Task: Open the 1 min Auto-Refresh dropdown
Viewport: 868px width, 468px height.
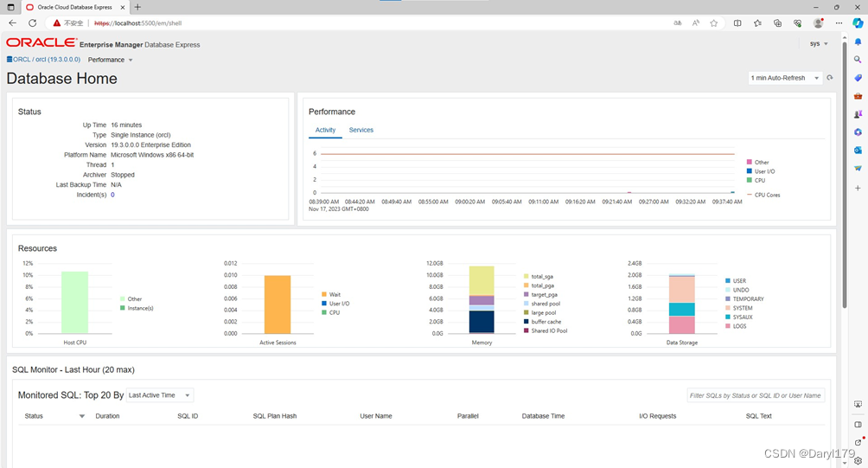Action: click(x=785, y=78)
